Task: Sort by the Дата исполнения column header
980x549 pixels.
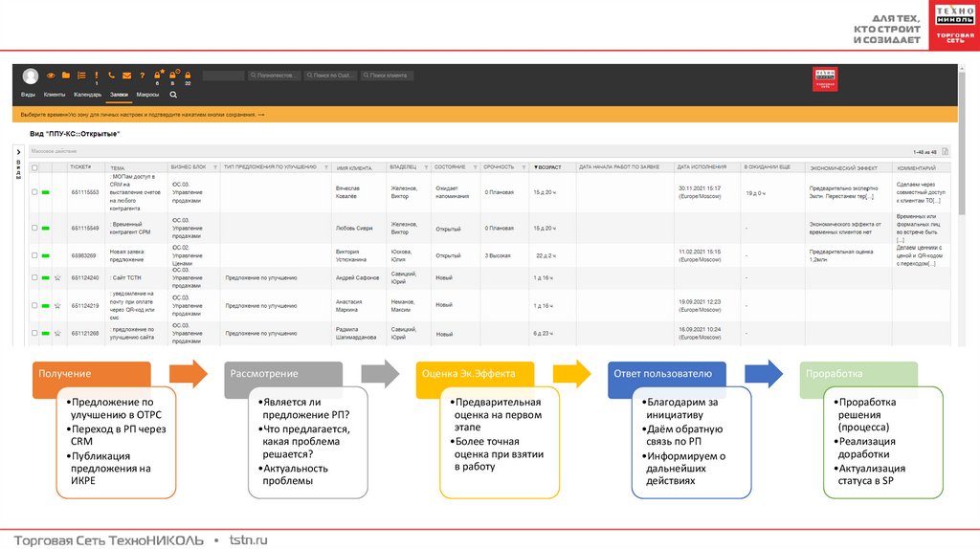Action: pos(702,167)
